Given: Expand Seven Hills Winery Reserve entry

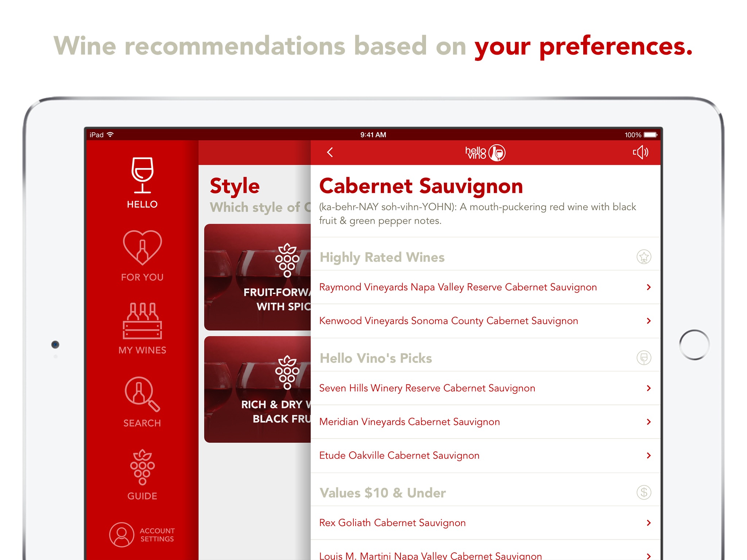Looking at the screenshot, I should [647, 388].
